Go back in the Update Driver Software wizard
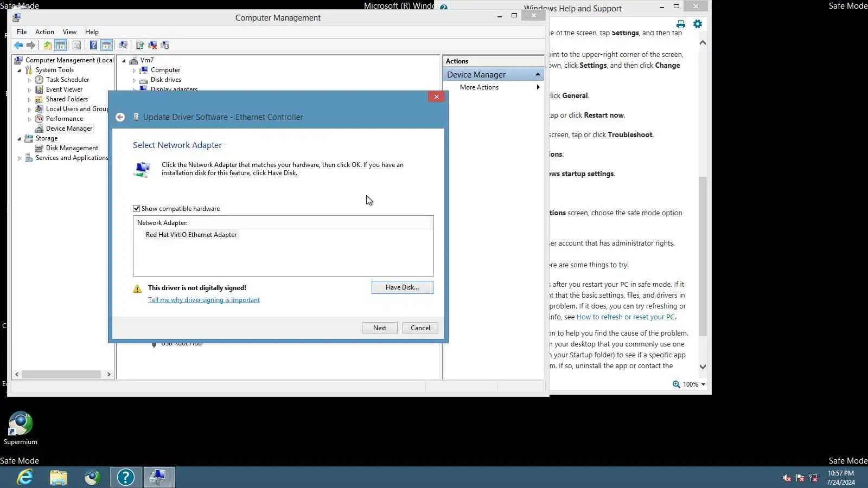868x488 pixels. [120, 117]
